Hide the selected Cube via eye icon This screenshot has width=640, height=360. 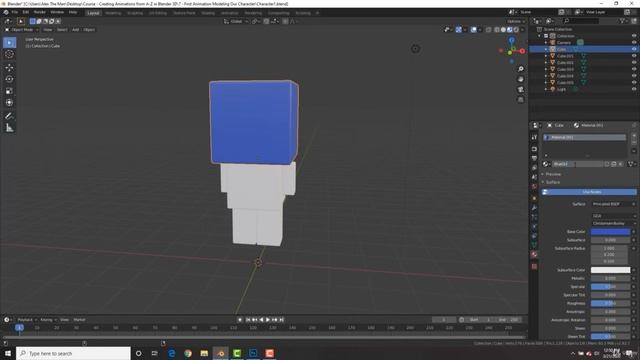pos(634,49)
